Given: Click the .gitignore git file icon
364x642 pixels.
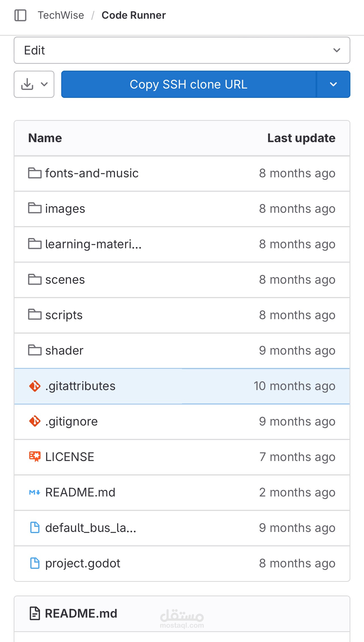Looking at the screenshot, I should point(35,422).
